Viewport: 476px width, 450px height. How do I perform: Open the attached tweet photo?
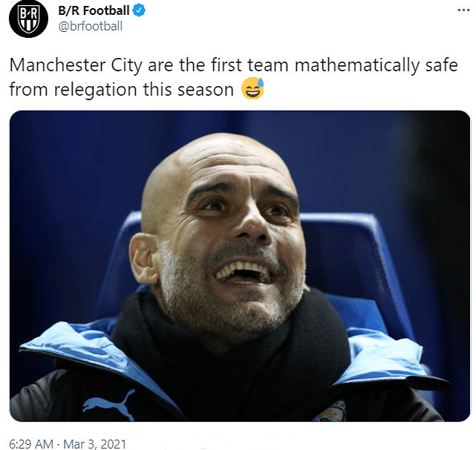tap(240, 266)
